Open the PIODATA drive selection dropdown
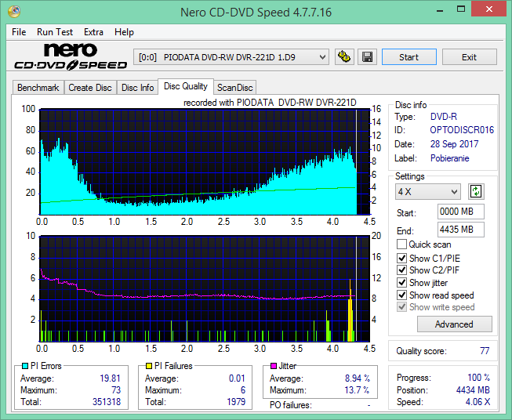This screenshot has height=420, width=512. 231,57
